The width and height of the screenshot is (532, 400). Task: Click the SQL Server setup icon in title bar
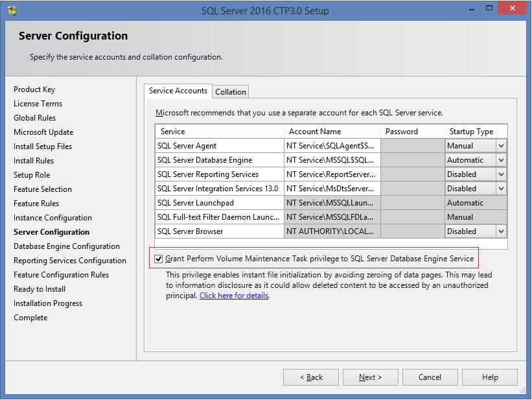[x=12, y=10]
